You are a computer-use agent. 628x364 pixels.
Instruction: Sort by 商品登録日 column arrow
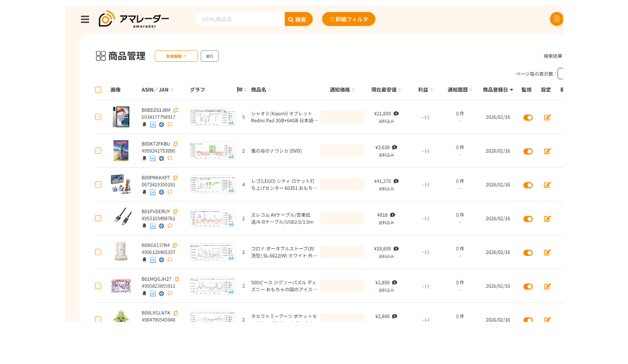coord(512,90)
